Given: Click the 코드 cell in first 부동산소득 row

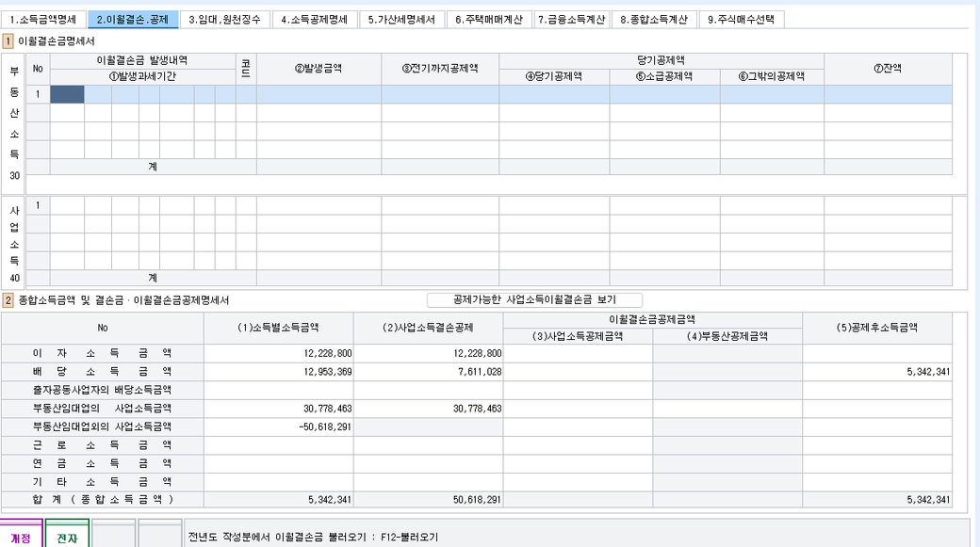Looking at the screenshot, I should point(246,94).
